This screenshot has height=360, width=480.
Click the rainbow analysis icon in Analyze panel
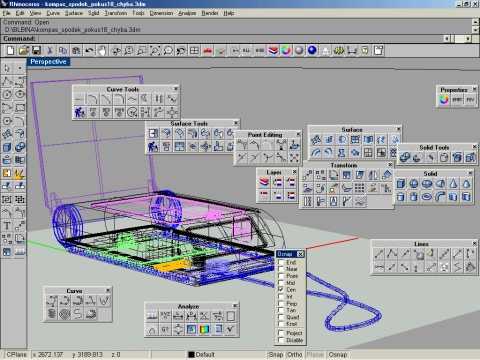coord(204,329)
